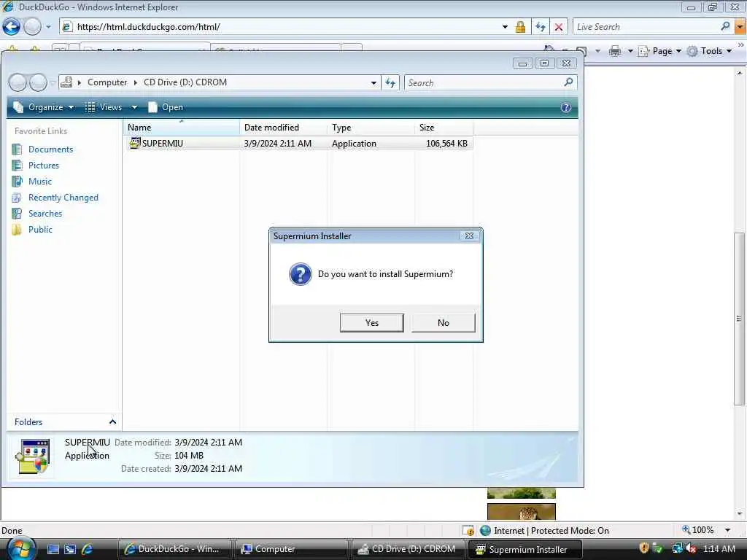747x560 pixels.
Task: Open the IE Page menu
Action: click(660, 51)
